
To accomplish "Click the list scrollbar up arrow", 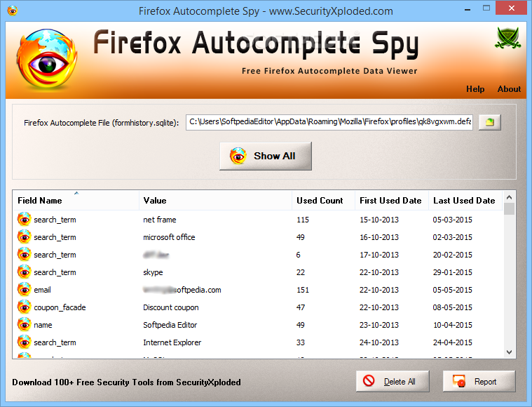I will click(509, 197).
